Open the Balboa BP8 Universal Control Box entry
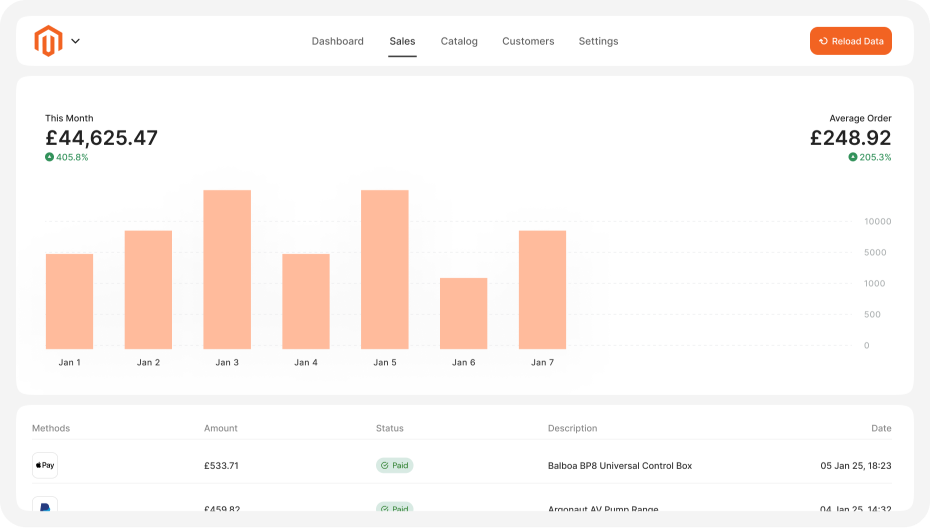This screenshot has width=930, height=528. pyautogui.click(x=619, y=465)
